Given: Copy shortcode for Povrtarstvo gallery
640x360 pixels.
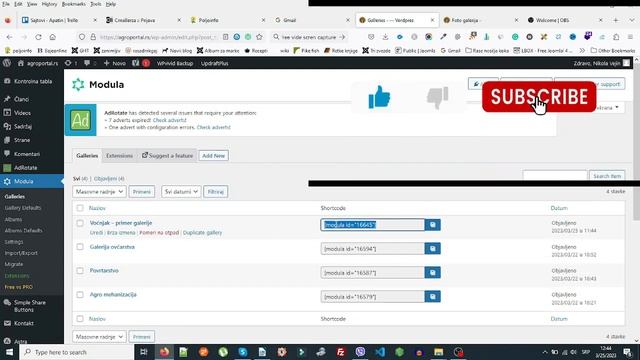Looking at the screenshot, I should 433,273.
